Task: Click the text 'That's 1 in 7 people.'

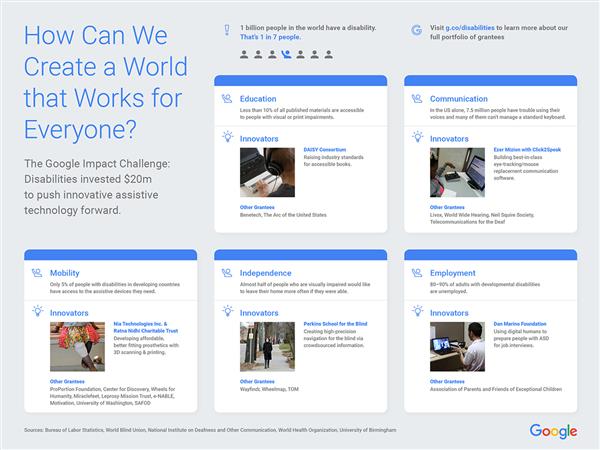Action: 270,37
